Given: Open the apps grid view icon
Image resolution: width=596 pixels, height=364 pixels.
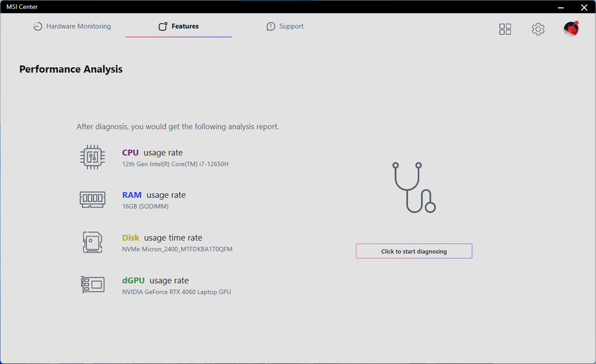Looking at the screenshot, I should tap(505, 29).
